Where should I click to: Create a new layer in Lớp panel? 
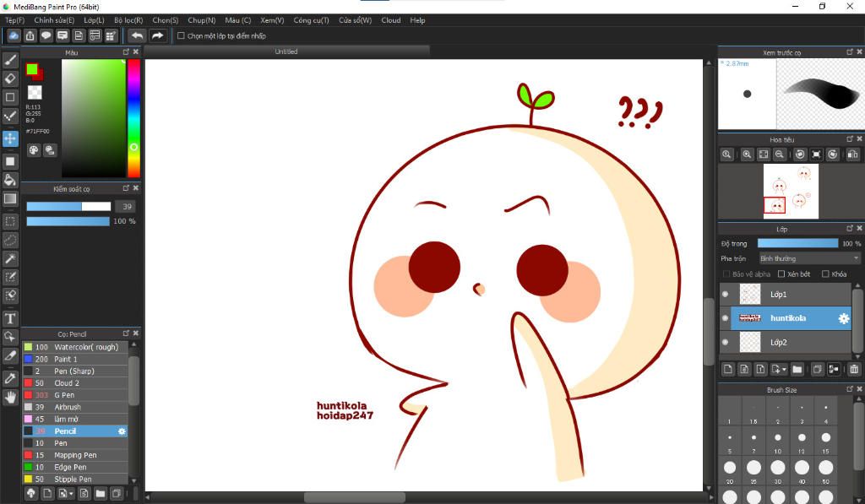(x=727, y=369)
